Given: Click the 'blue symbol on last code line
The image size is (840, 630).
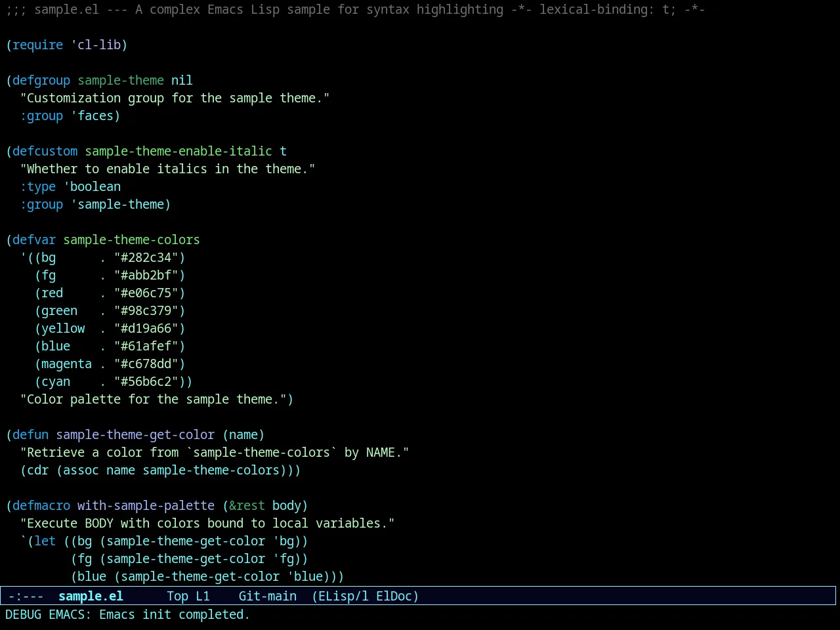Looking at the screenshot, I should 305,576.
